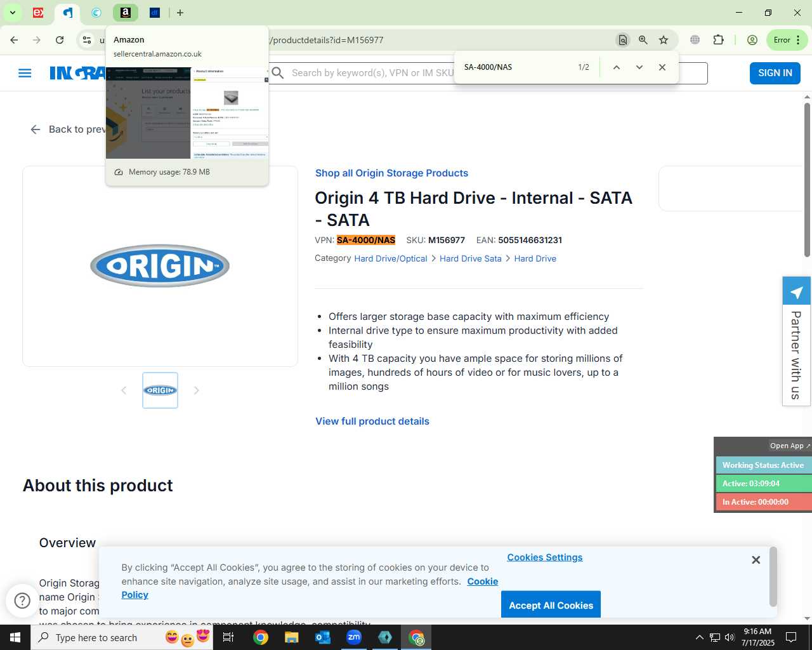Click the previous image carousel arrow
Image resolution: width=812 pixels, height=650 pixels.
[124, 390]
